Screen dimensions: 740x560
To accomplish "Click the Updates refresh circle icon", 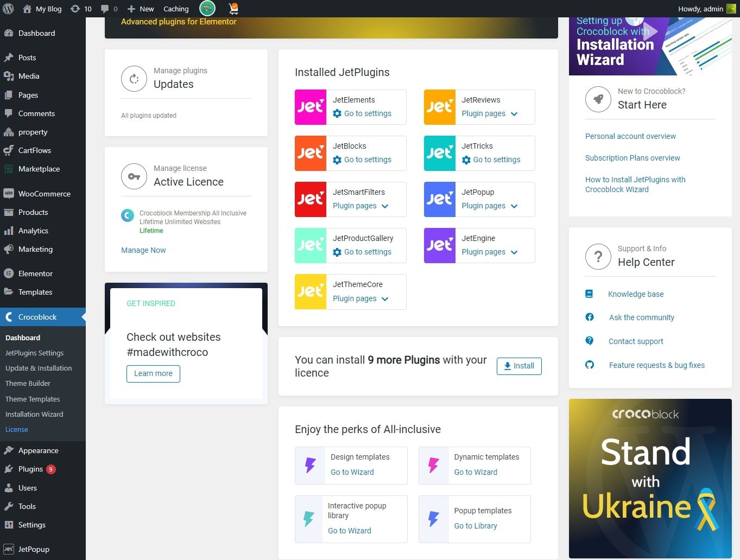I will [134, 79].
